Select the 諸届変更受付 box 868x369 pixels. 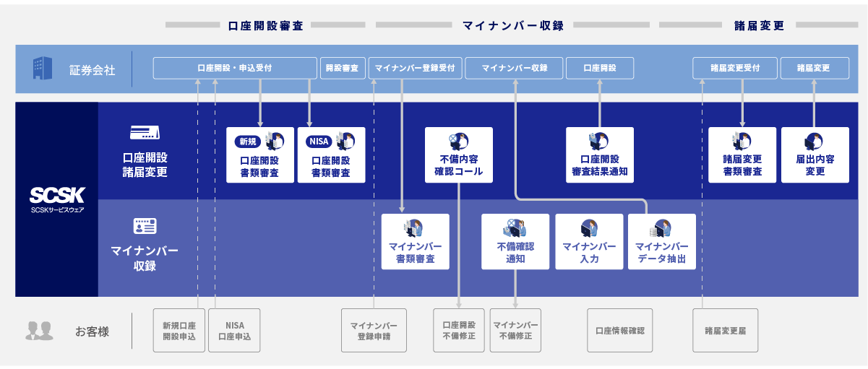point(735,69)
